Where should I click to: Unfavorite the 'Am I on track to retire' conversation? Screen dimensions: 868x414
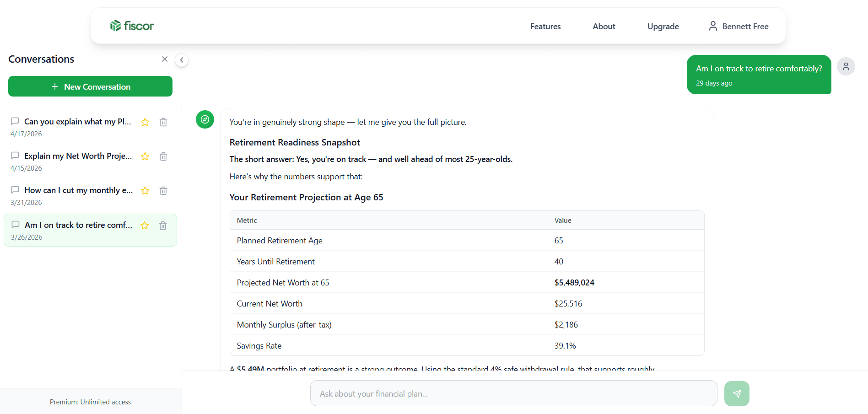[x=145, y=226]
